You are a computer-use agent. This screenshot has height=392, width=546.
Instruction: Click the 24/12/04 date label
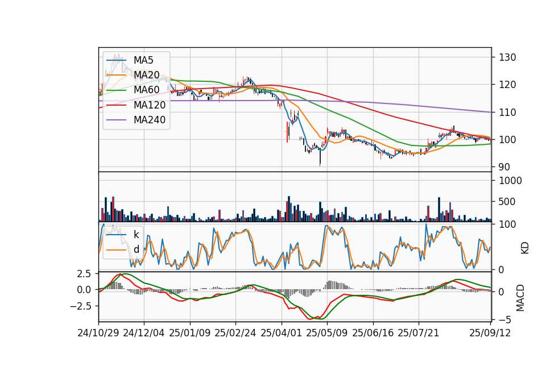click(x=144, y=333)
